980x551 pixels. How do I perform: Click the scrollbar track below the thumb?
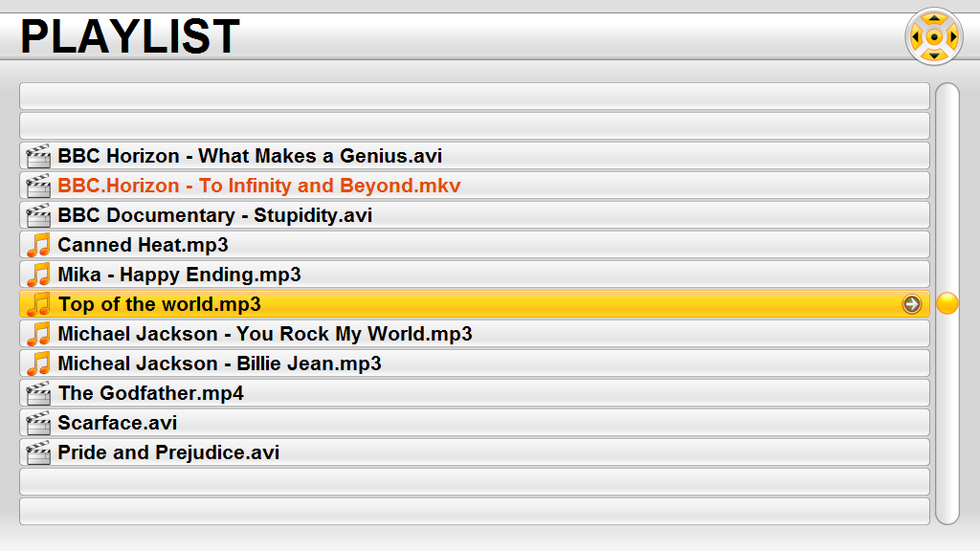click(x=947, y=419)
